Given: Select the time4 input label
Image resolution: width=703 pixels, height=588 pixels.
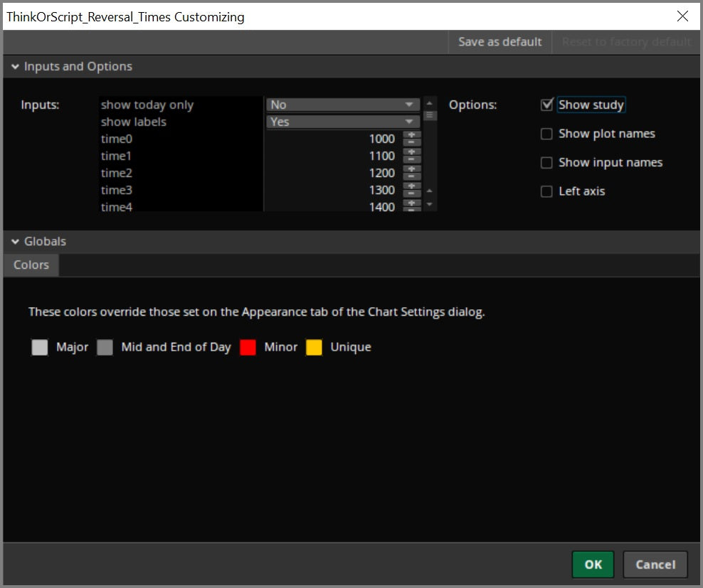Looking at the screenshot, I should (117, 207).
